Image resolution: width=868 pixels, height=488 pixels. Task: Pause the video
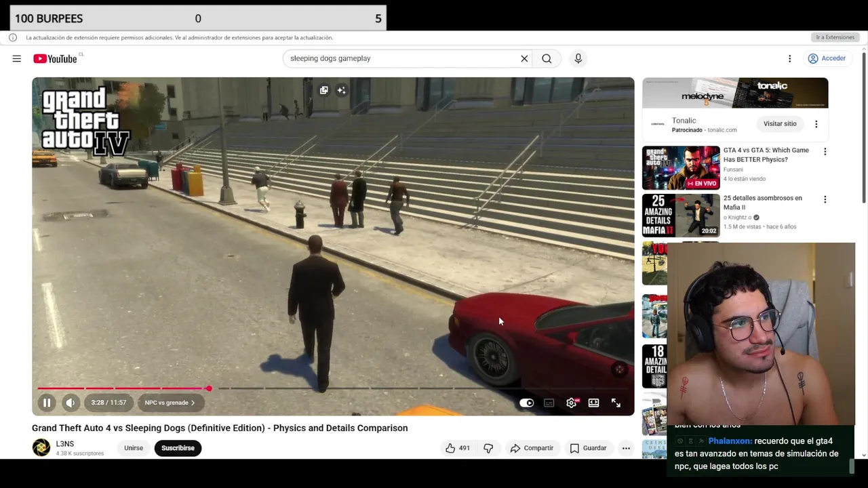click(x=47, y=403)
